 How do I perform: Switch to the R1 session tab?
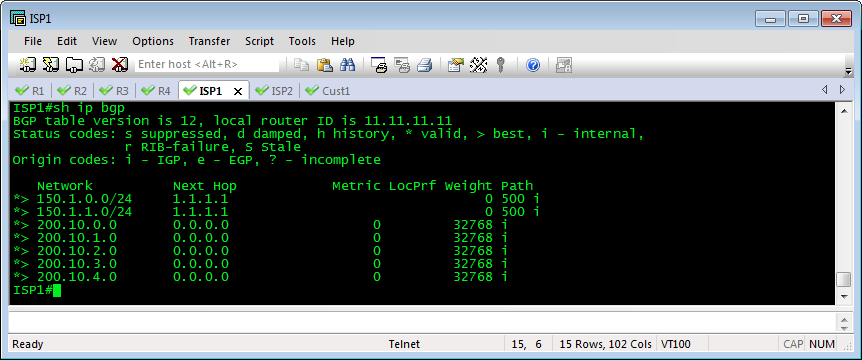[x=31, y=91]
